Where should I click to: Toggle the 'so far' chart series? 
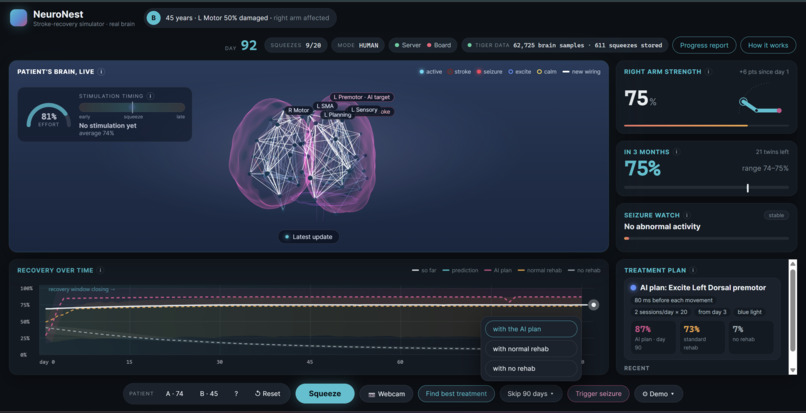click(424, 270)
